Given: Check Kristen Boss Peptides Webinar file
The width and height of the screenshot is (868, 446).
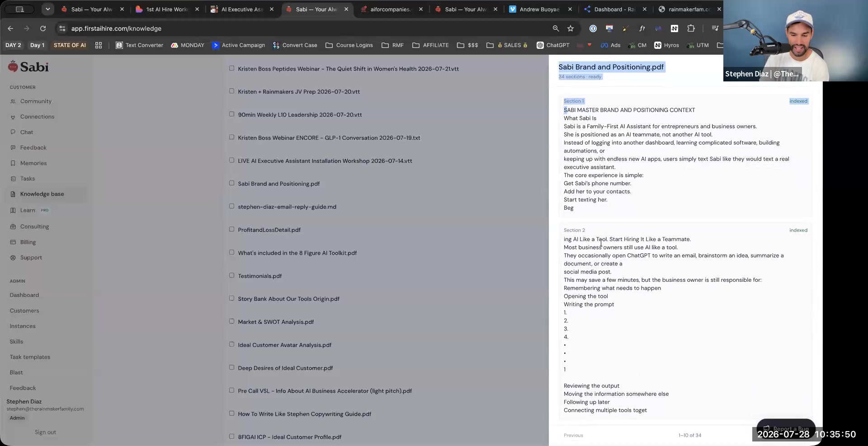Looking at the screenshot, I should coord(231,68).
